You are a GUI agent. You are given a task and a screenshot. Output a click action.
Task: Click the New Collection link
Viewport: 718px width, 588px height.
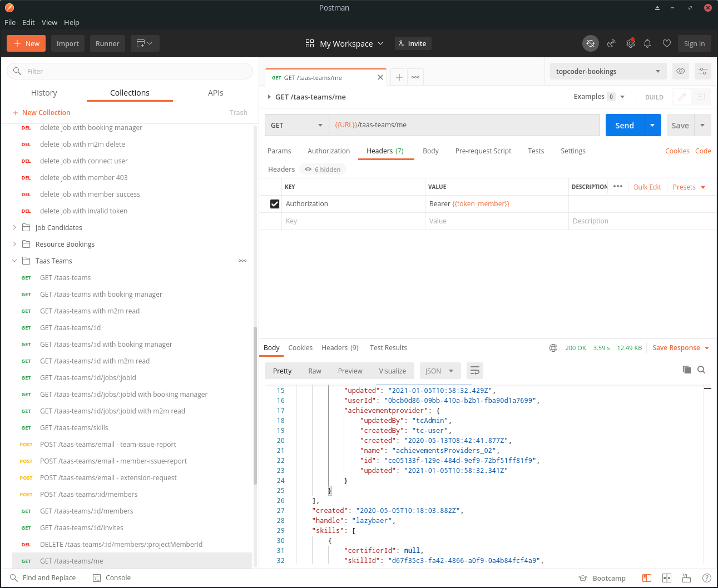[x=42, y=112]
